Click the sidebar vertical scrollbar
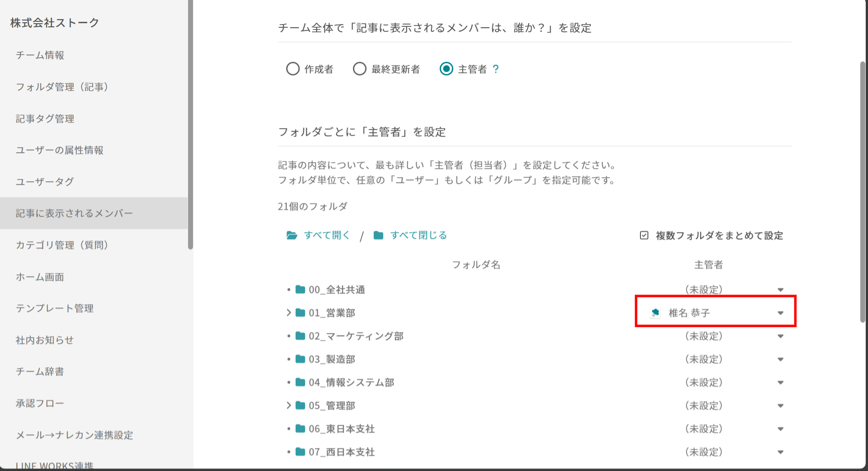This screenshot has width=868, height=471. 190,125
